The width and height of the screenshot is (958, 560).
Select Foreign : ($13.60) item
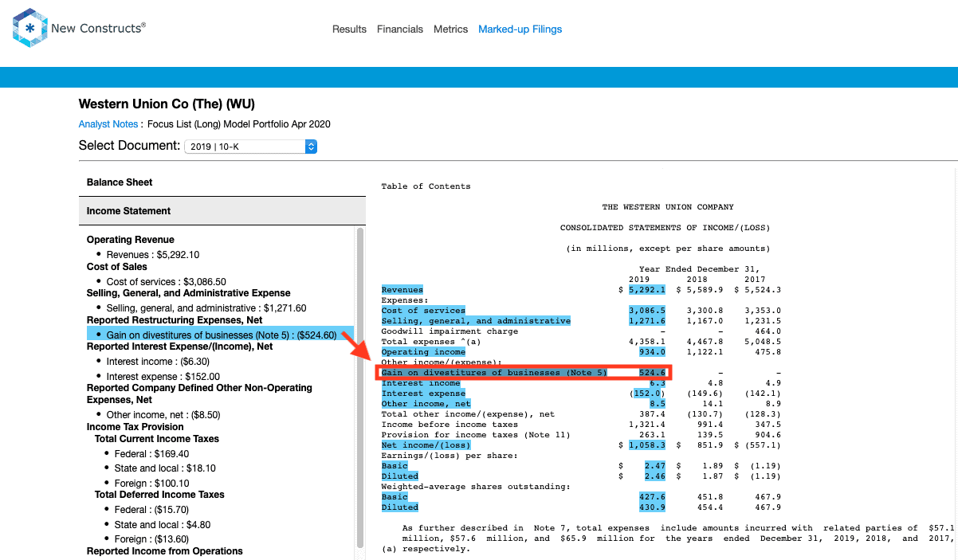click(x=151, y=539)
